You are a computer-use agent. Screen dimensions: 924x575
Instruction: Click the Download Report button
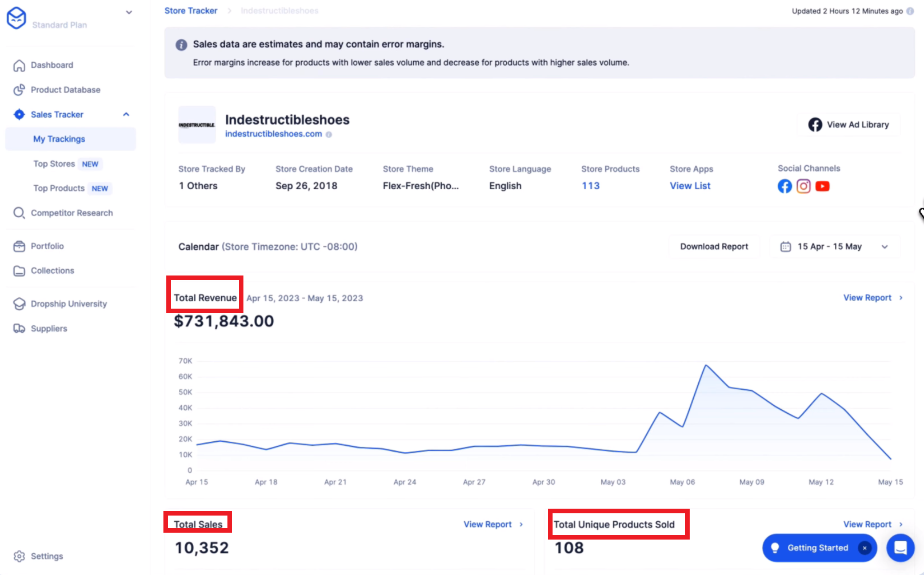[714, 246]
